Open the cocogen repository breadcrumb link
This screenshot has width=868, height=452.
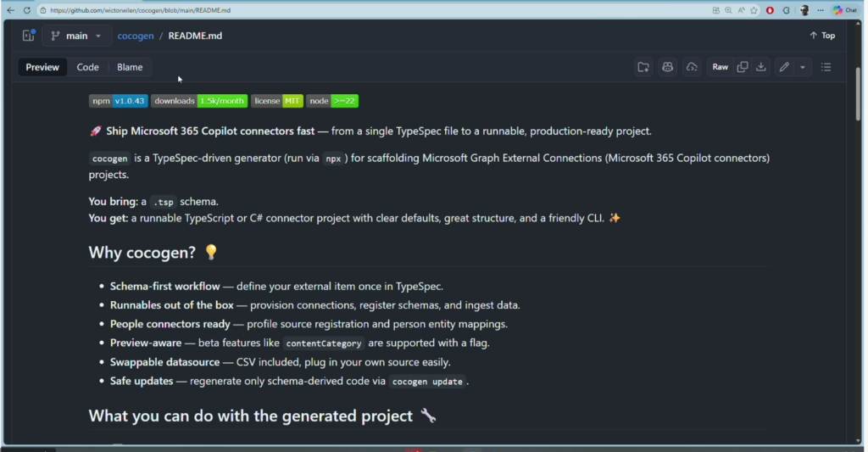[x=136, y=36]
